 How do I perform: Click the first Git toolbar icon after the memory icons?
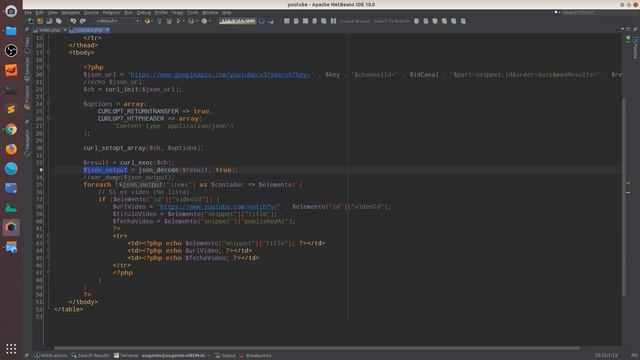click(287, 21)
